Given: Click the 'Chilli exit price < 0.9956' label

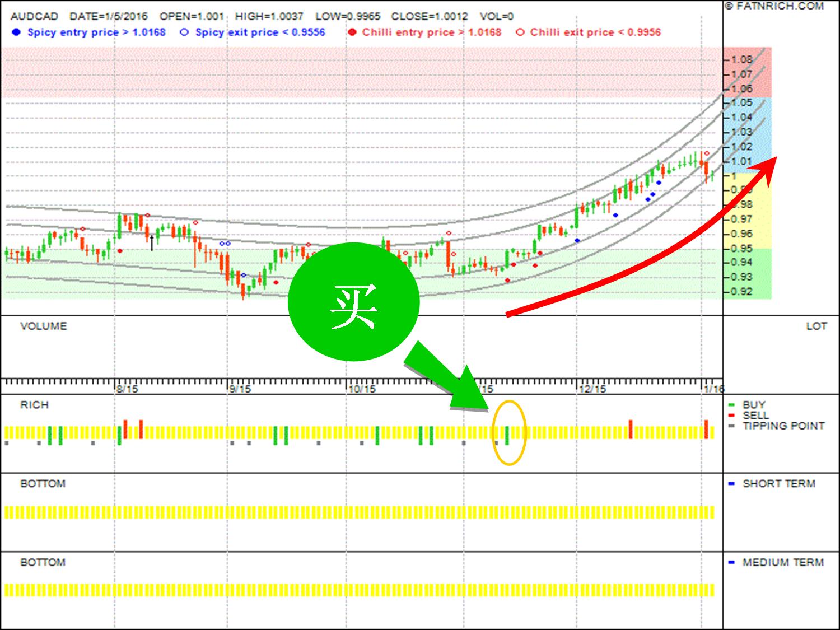Looking at the screenshot, I should pyautogui.click(x=596, y=32).
